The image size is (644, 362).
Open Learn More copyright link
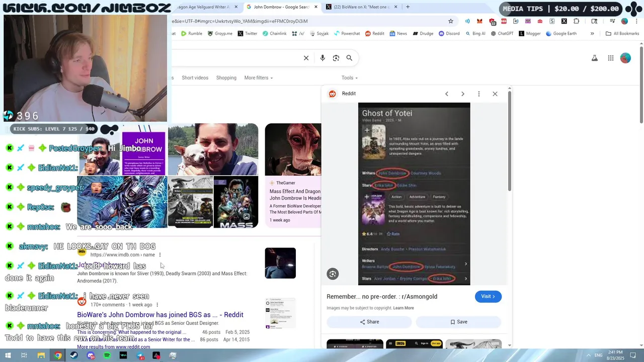point(404,308)
